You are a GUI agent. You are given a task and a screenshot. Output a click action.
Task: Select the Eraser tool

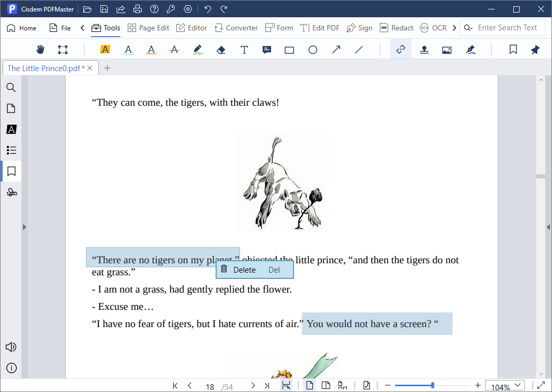tap(221, 50)
